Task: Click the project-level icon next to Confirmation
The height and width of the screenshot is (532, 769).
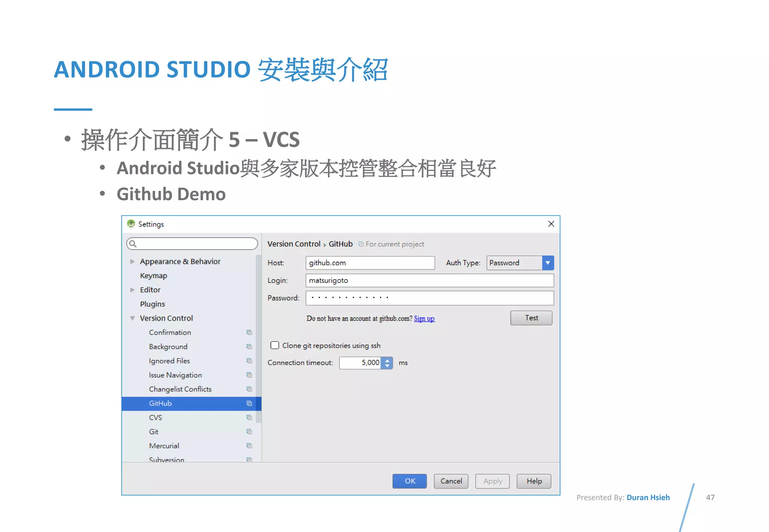Action: (249, 332)
